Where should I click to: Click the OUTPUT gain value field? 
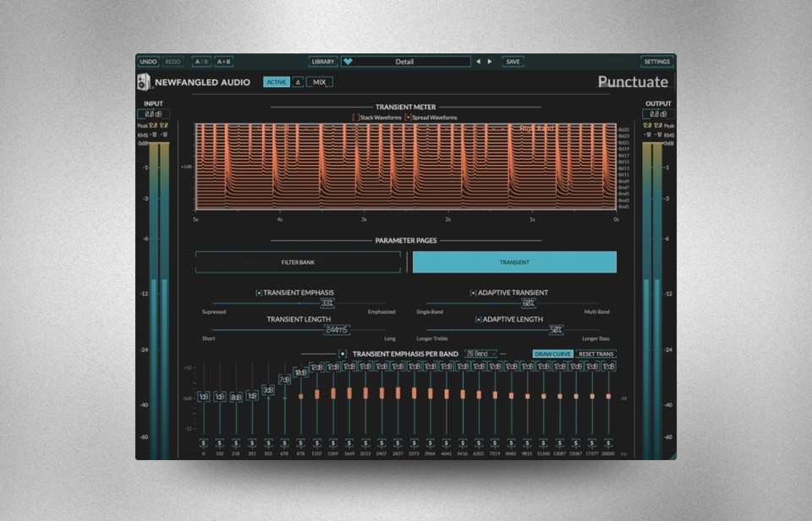(x=659, y=114)
